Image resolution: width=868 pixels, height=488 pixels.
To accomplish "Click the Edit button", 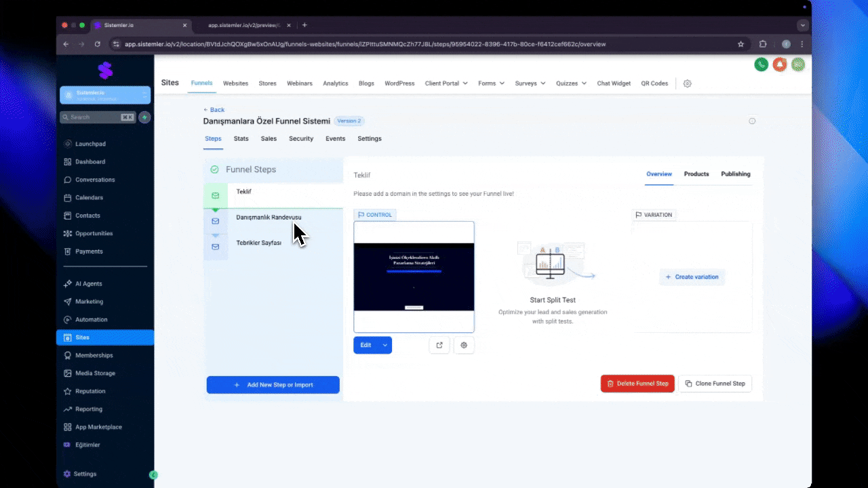I will tap(366, 345).
